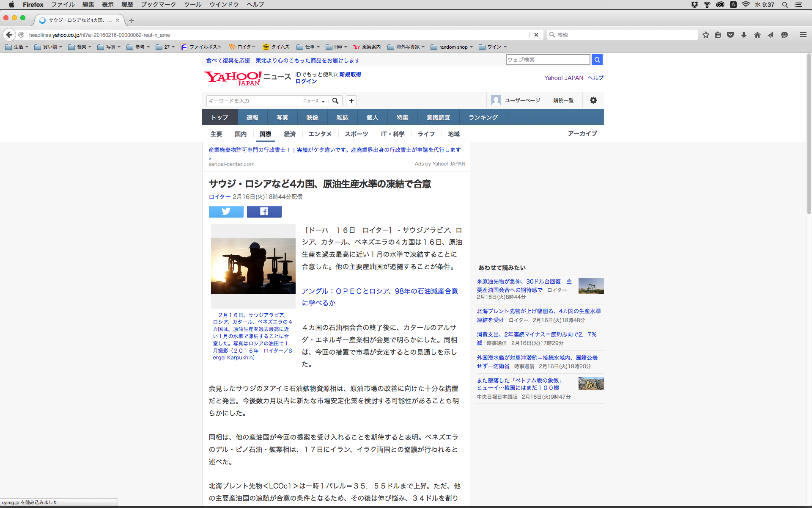Click browser back arrow button
This screenshot has width=812, height=508.
tap(9, 35)
